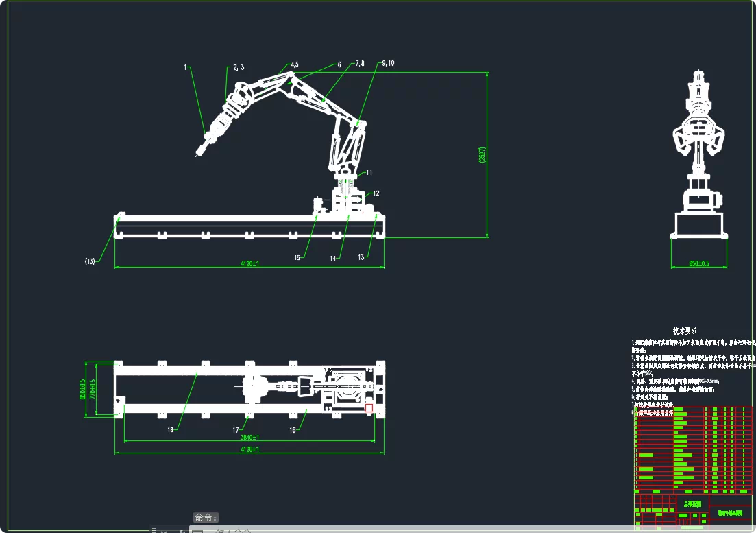Select the 3840±1 dimension in top view
Screen dimensions: 756x533
click(x=249, y=438)
